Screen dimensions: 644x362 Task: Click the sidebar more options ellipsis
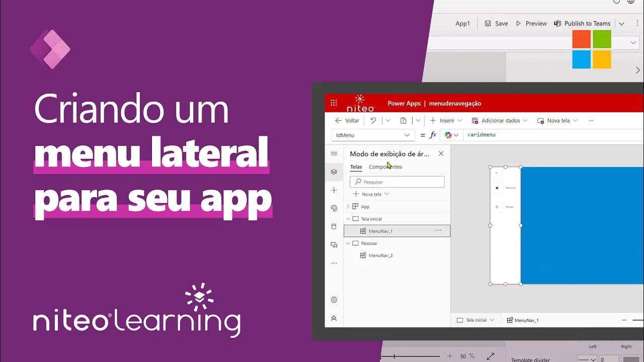[x=334, y=263]
